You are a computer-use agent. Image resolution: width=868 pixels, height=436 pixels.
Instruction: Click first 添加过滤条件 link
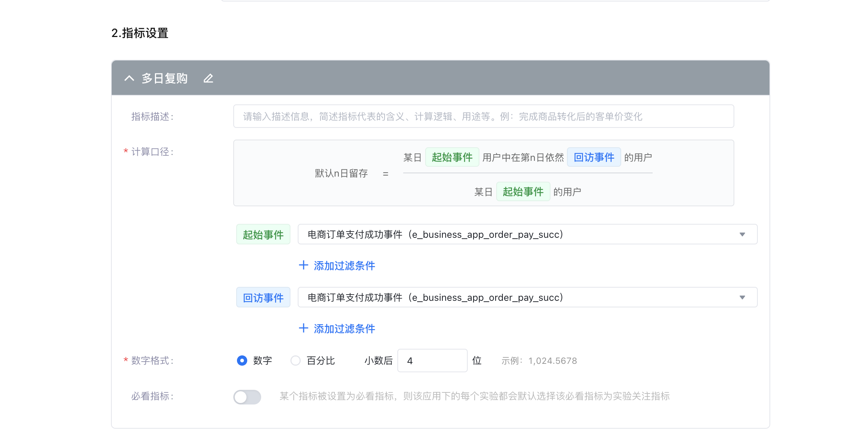[344, 266]
